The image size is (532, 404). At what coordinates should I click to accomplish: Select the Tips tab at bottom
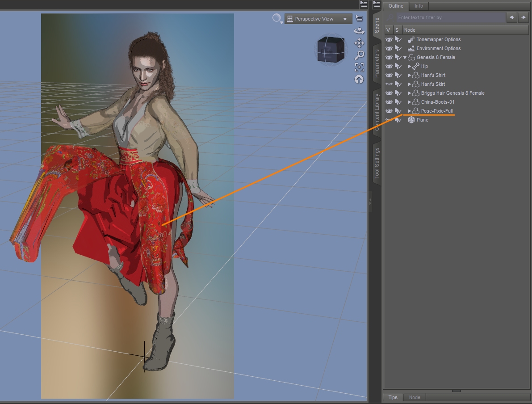click(393, 397)
